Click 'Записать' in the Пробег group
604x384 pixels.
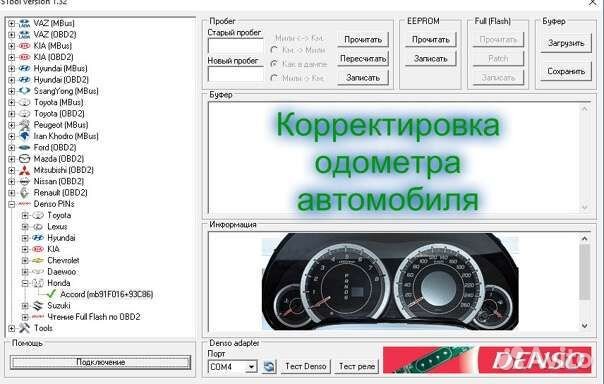362,78
